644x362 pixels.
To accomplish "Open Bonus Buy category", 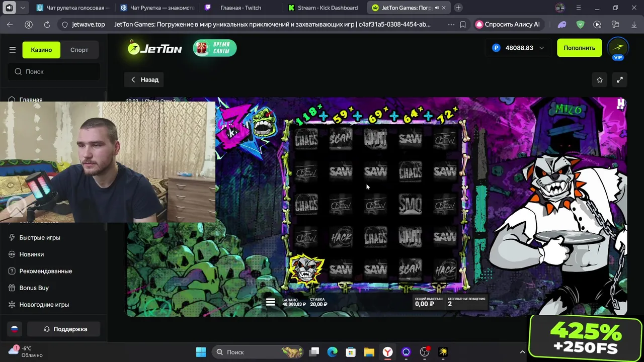I will pos(34,288).
